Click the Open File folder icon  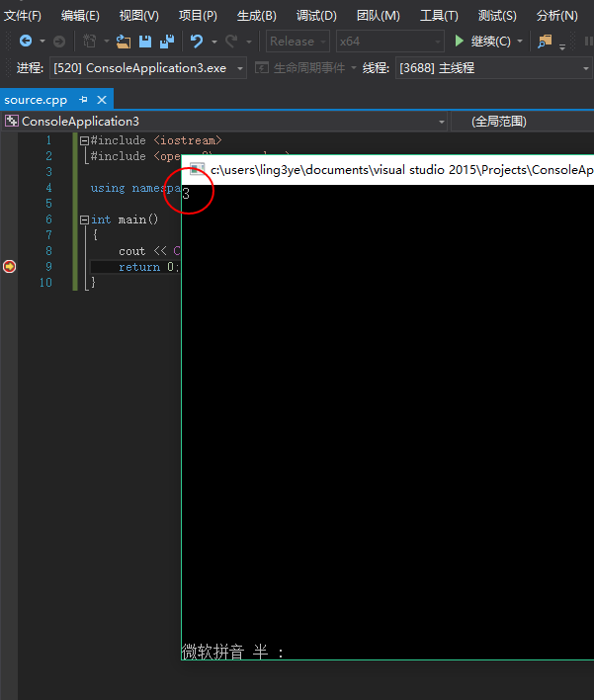(x=123, y=42)
